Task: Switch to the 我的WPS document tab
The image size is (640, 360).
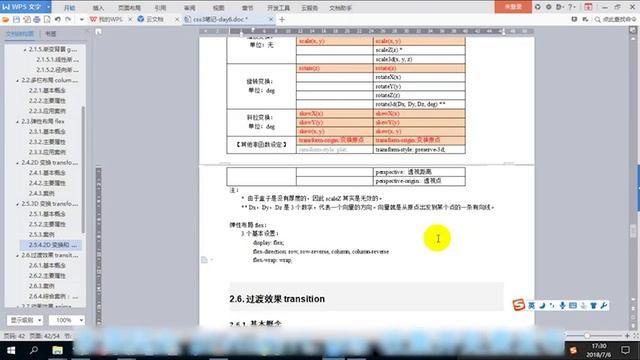Action: click(x=110, y=19)
